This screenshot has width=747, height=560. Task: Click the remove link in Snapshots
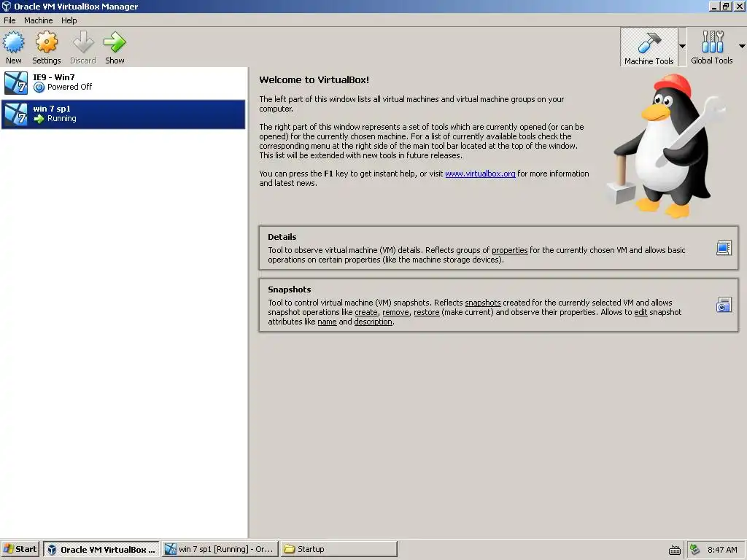(x=395, y=312)
